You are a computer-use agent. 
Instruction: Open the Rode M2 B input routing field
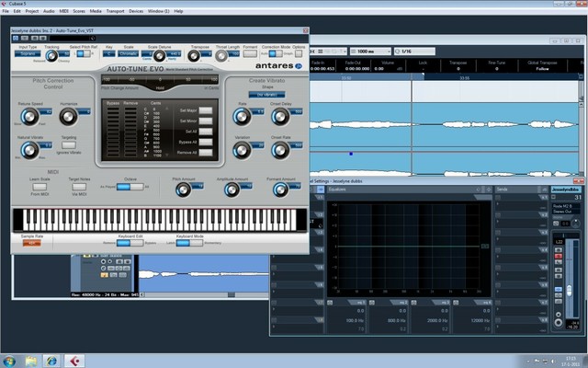[566, 206]
